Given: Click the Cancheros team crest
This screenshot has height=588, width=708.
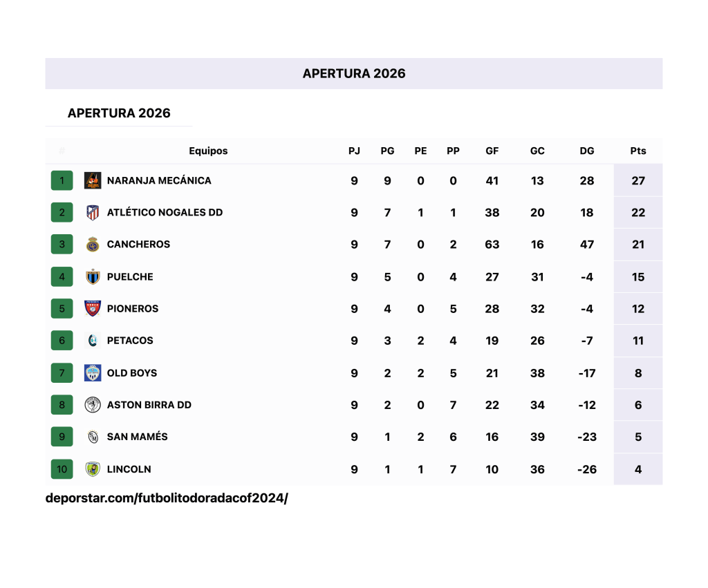Looking at the screenshot, I should 93,245.
